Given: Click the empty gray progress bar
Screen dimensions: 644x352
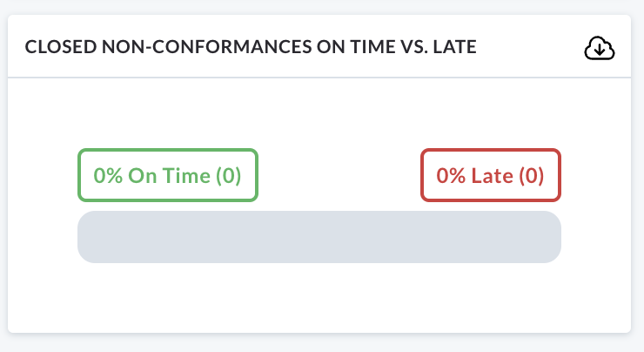Looking at the screenshot, I should pos(319,237).
